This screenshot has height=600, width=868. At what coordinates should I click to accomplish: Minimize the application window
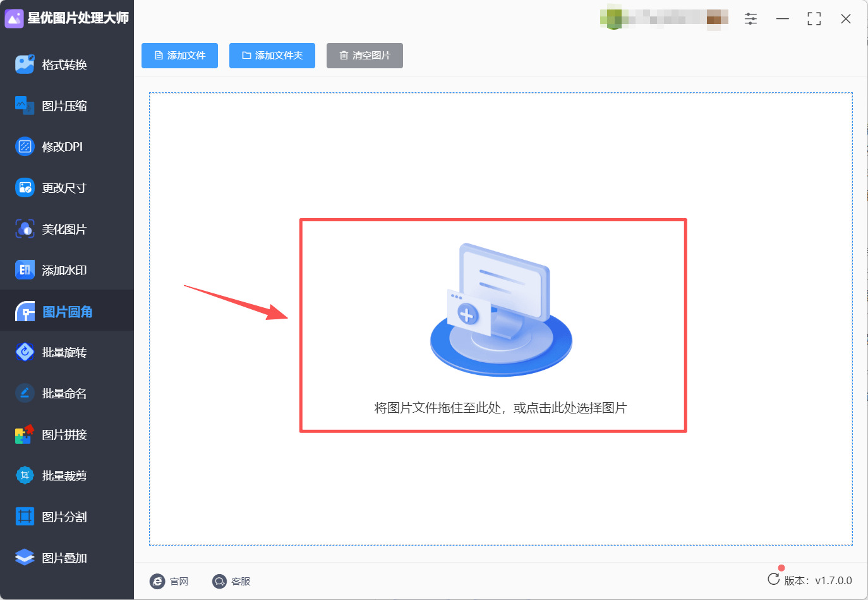[783, 19]
